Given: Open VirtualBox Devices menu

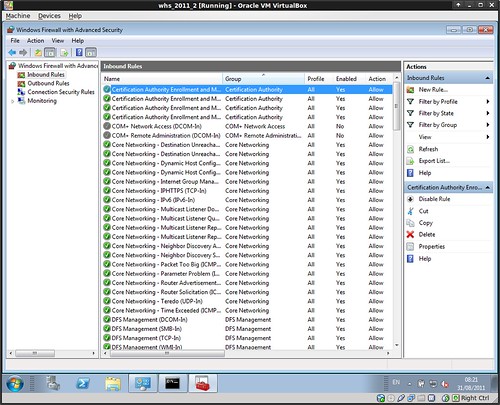Looking at the screenshot, I should [x=49, y=16].
